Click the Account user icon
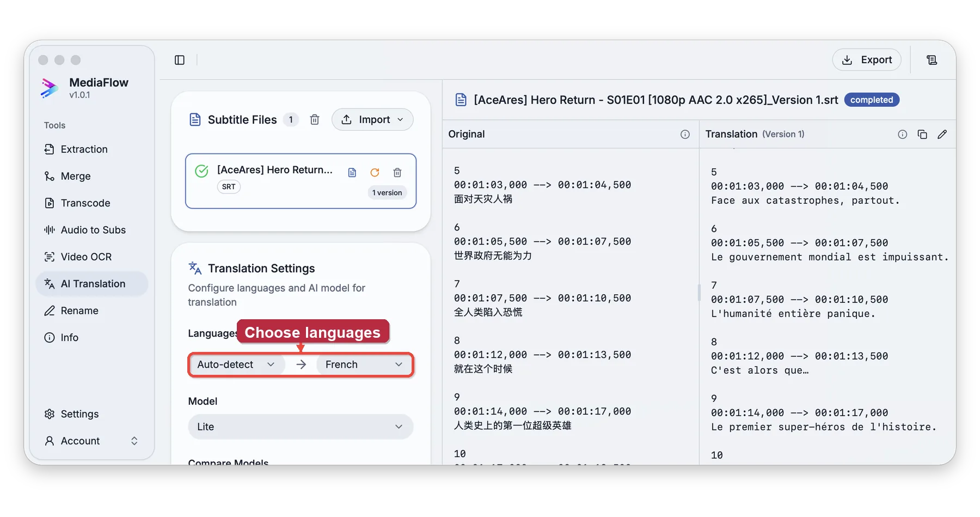Viewport: 980px width, 517px height. (50, 441)
